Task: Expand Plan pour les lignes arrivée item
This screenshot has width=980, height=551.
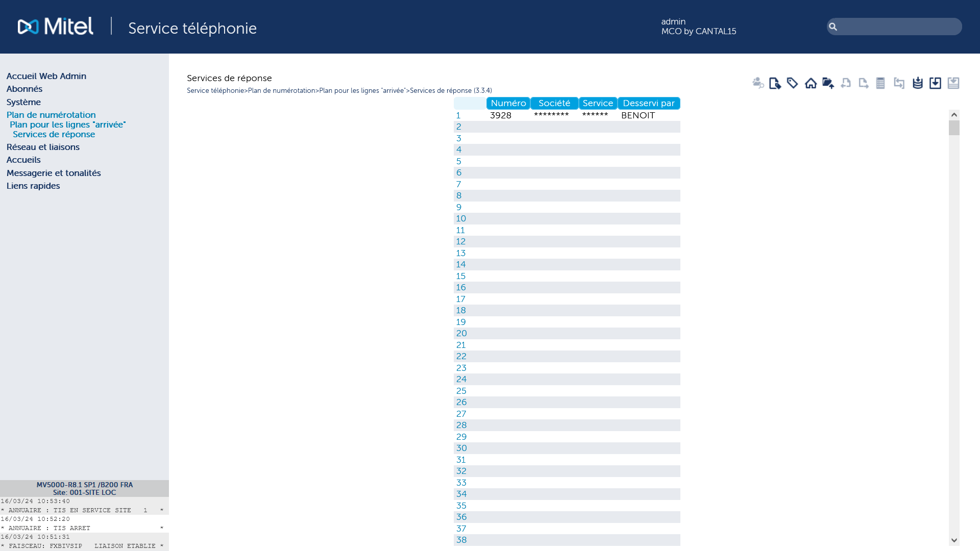Action: click(x=67, y=124)
